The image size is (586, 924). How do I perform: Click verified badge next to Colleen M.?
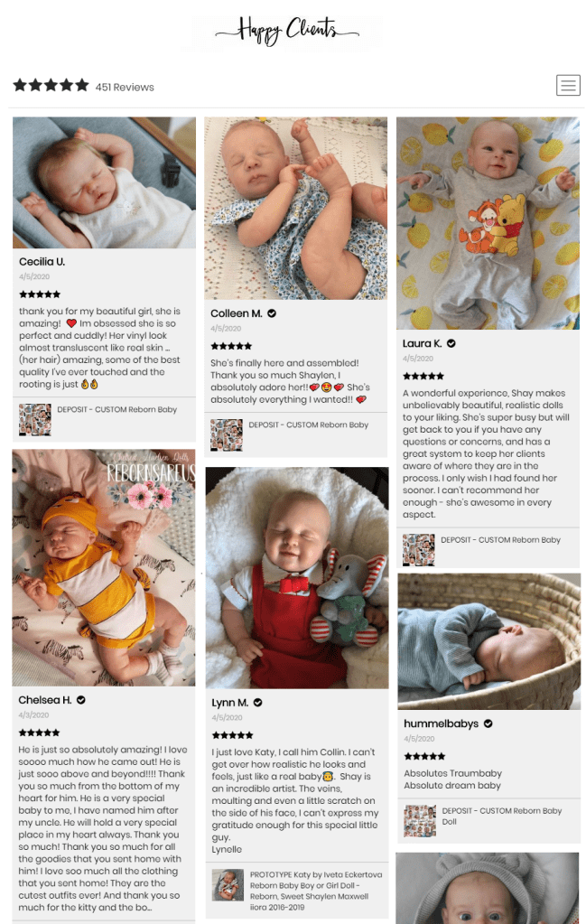click(x=272, y=313)
